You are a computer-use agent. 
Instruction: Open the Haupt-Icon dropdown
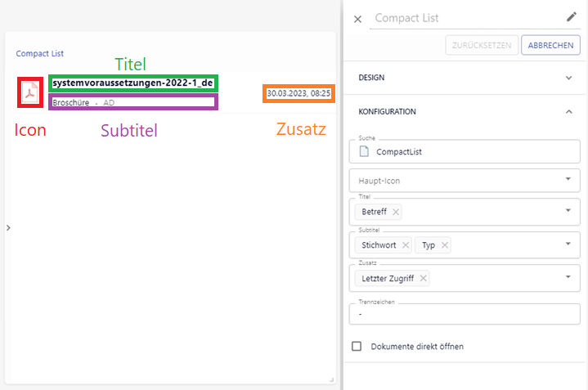(568, 178)
